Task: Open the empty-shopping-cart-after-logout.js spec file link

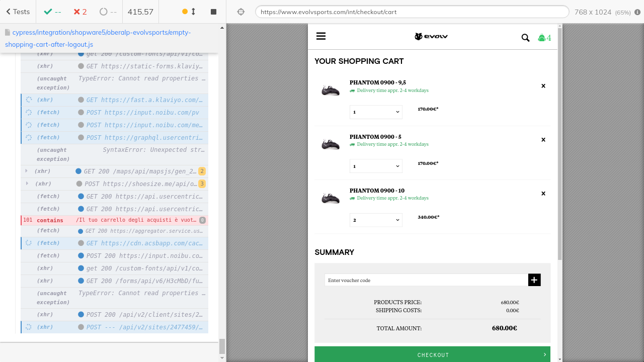Action: 98,38
